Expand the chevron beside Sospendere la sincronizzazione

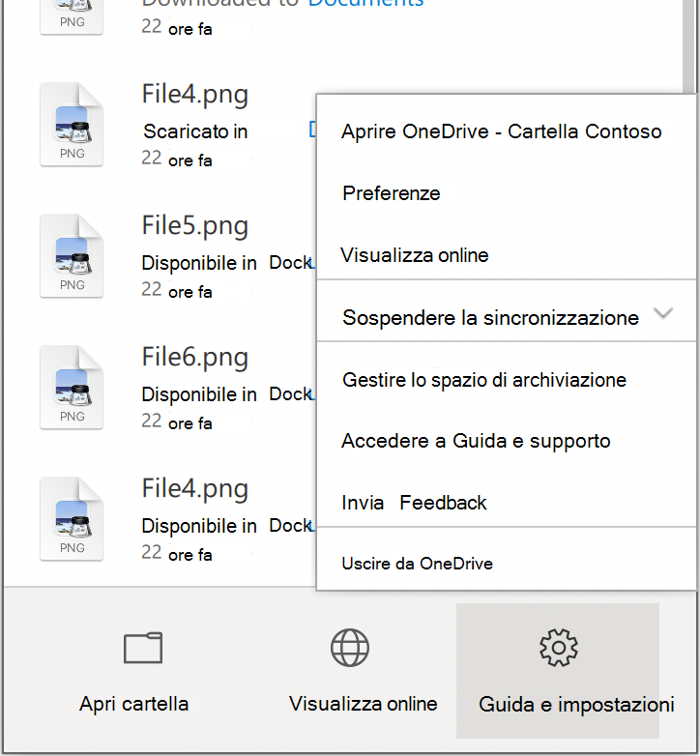click(663, 313)
